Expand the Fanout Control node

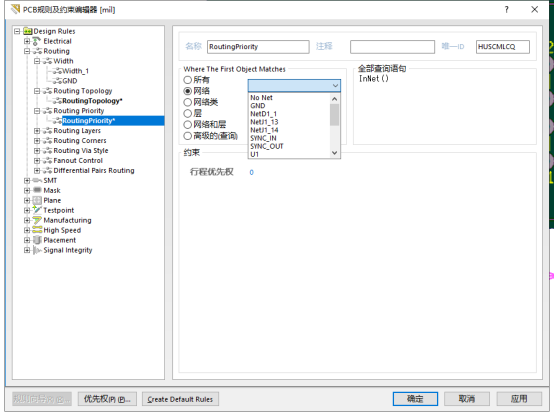37,160
